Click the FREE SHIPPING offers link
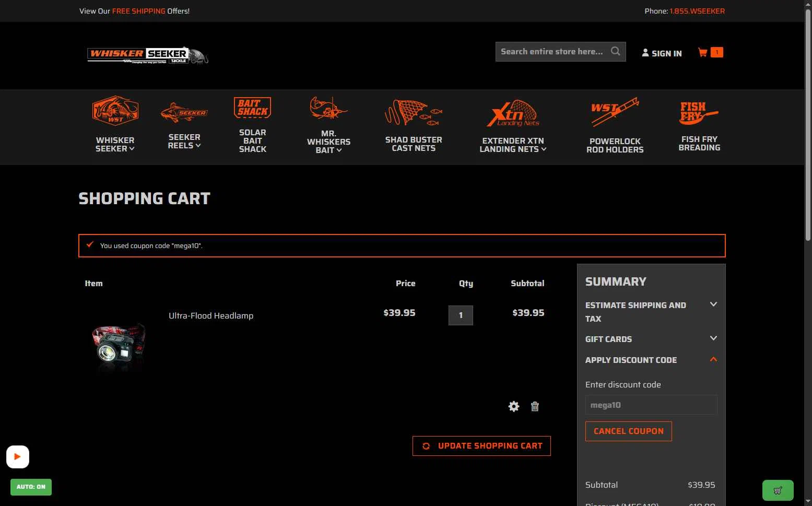This screenshot has height=506, width=812. pyautogui.click(x=138, y=11)
